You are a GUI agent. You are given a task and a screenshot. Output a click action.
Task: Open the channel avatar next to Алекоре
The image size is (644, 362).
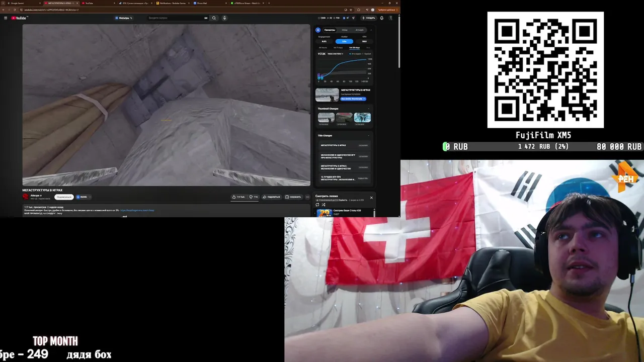pyautogui.click(x=26, y=197)
